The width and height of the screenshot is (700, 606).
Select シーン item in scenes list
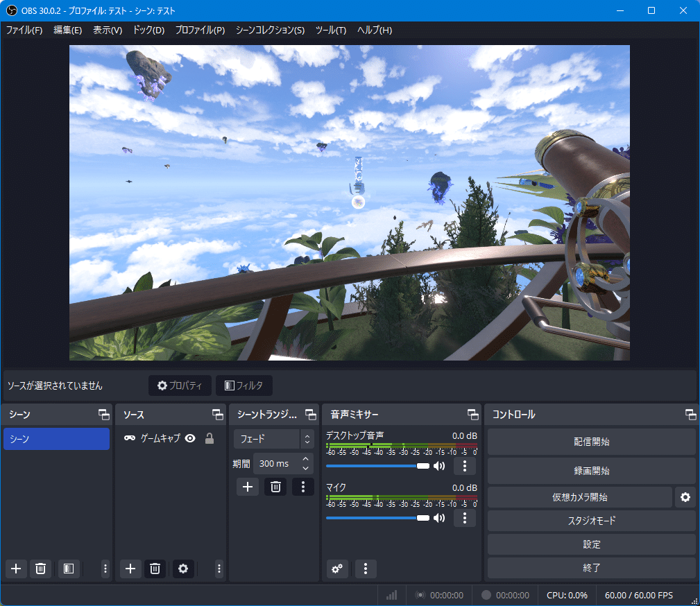pyautogui.click(x=56, y=439)
